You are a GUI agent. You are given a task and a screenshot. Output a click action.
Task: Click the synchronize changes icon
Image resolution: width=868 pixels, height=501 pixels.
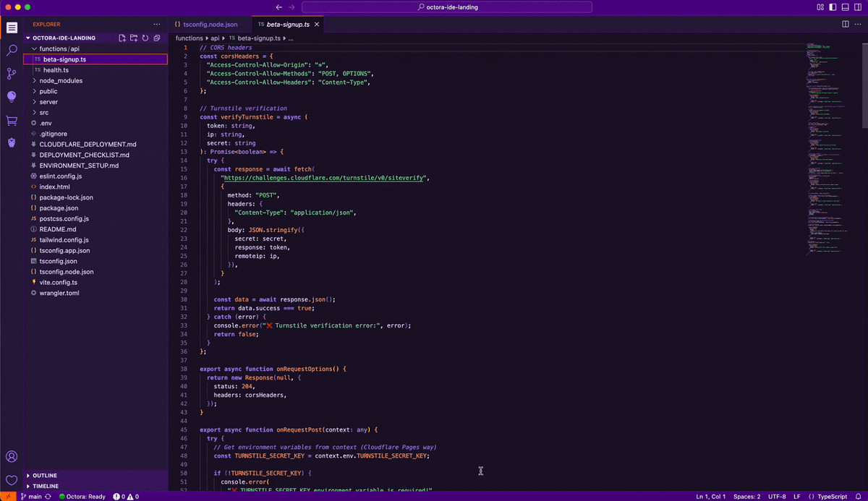[48, 497]
